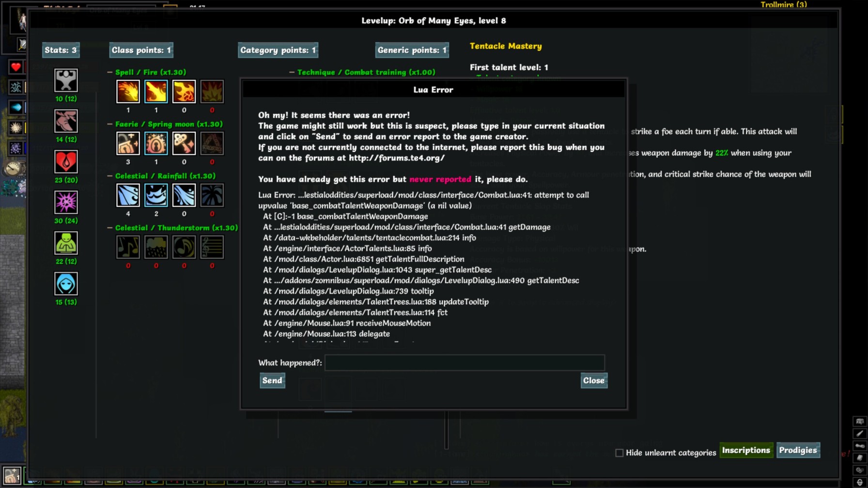Toggle Hide unlearnt categories checkbox

click(619, 453)
